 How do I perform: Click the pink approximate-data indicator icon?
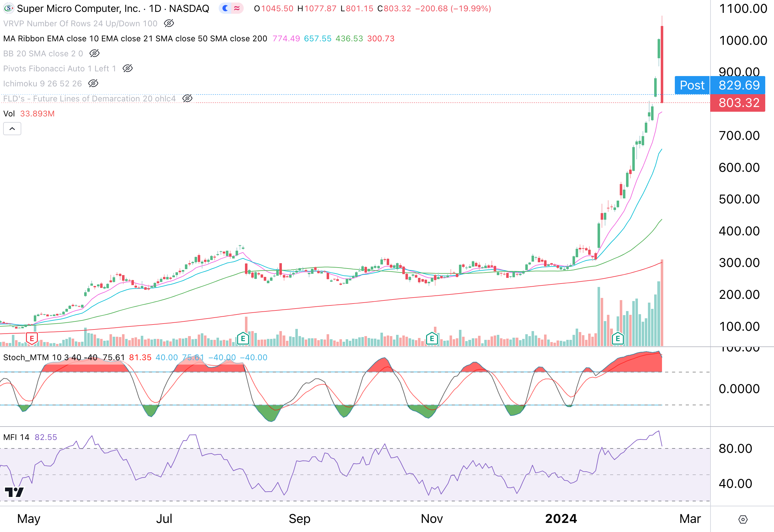[237, 8]
